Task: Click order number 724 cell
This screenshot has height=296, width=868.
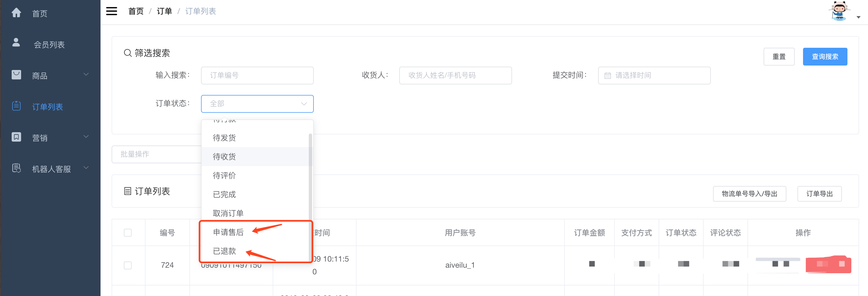Action: tap(167, 265)
